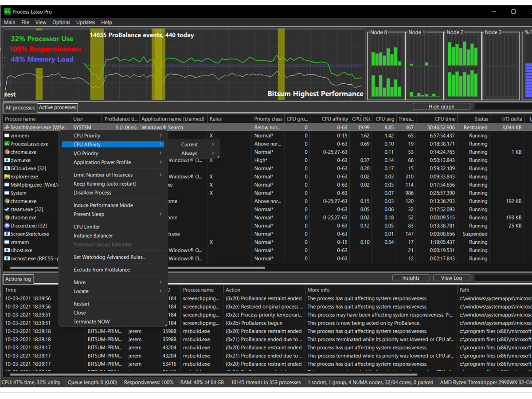
Task: Click the GCloud.exe process icon
Action: tap(7, 168)
